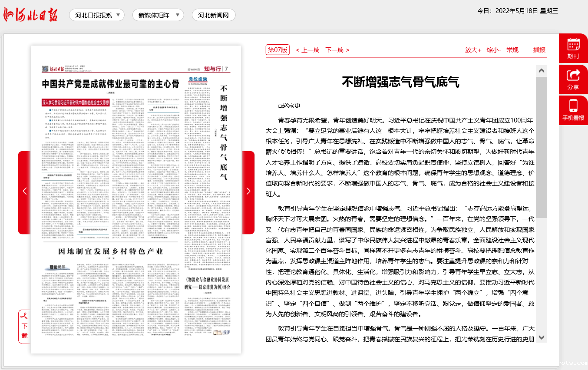The image size is (588, 370).
Task: Open the 期刊 calendar icon
Action: (573, 48)
